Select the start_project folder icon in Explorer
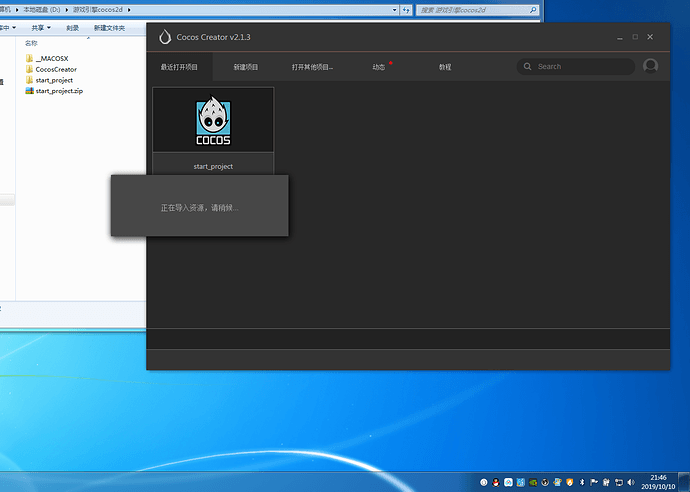This screenshot has height=492, width=690. pyautogui.click(x=29, y=80)
